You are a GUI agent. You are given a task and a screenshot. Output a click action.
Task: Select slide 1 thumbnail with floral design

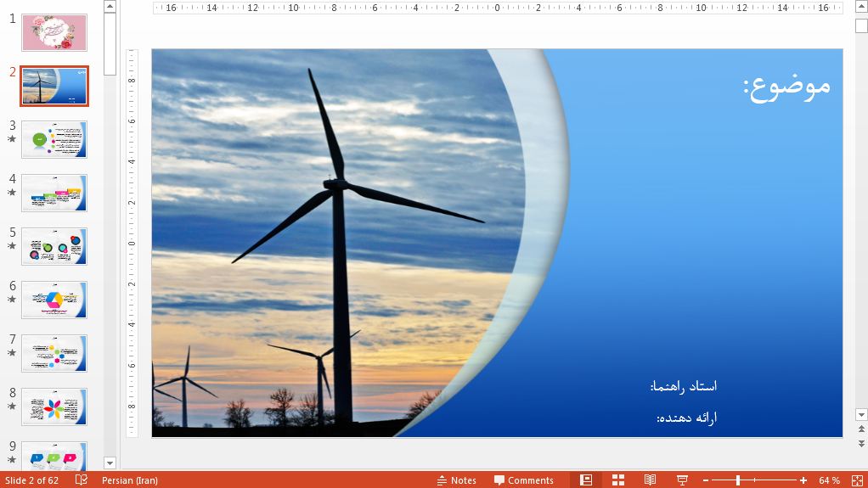(x=54, y=32)
